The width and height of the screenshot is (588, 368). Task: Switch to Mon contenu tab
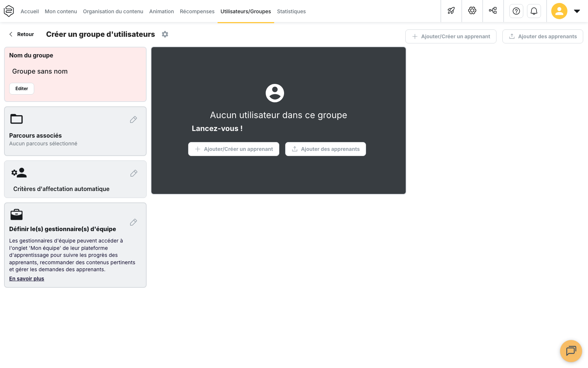pyautogui.click(x=61, y=11)
